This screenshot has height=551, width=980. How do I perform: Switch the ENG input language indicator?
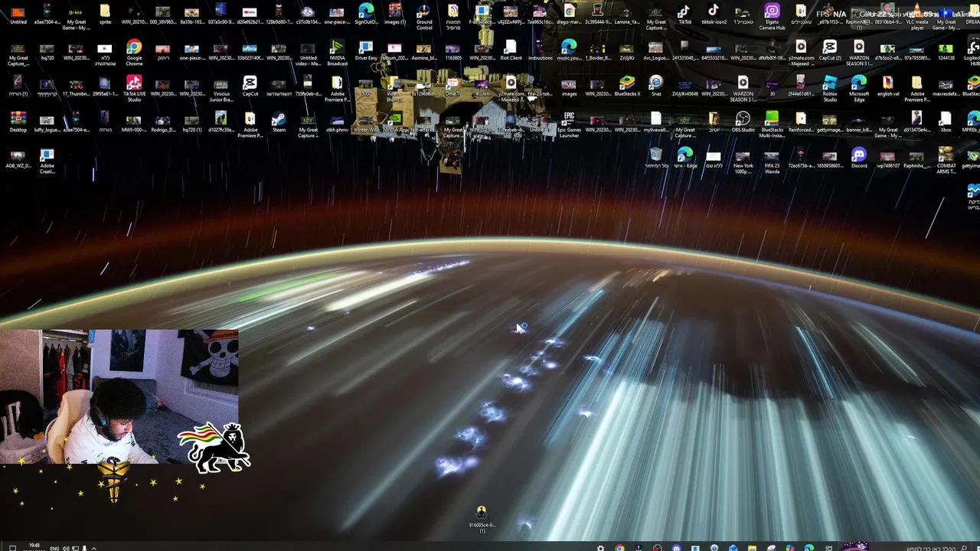coord(55,548)
